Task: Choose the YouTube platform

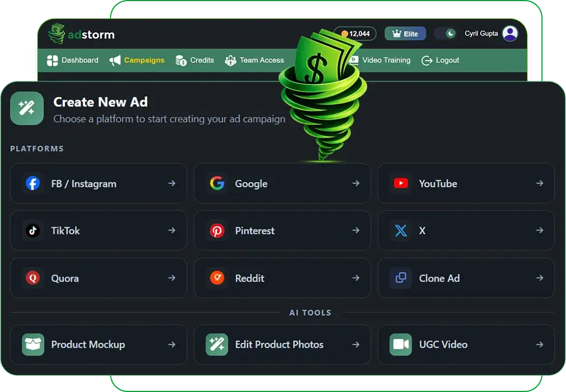Action: pyautogui.click(x=466, y=183)
